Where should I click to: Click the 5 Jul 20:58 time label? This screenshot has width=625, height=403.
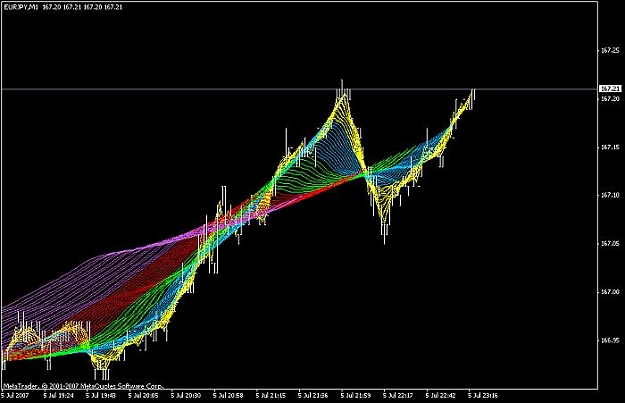click(228, 396)
